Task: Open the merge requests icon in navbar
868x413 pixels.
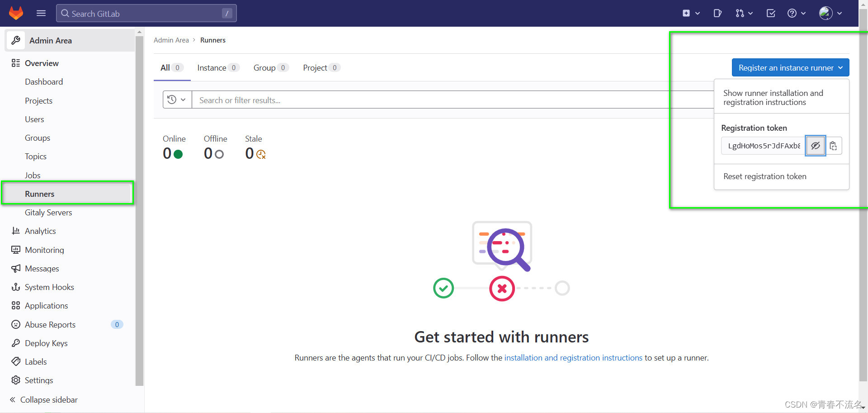Action: click(x=740, y=13)
